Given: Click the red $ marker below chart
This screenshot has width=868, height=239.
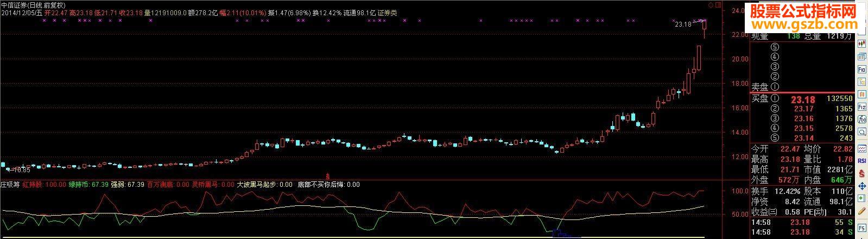Looking at the screenshot, I should click(327, 175).
